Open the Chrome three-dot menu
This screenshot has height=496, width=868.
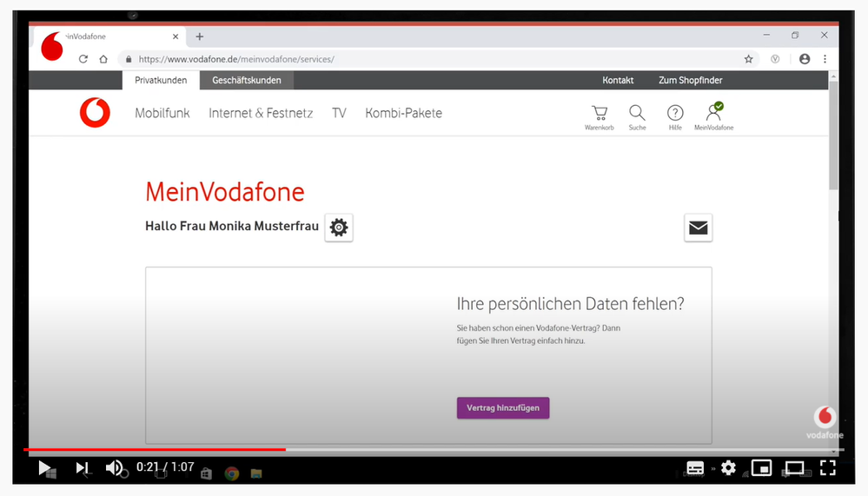click(x=825, y=59)
